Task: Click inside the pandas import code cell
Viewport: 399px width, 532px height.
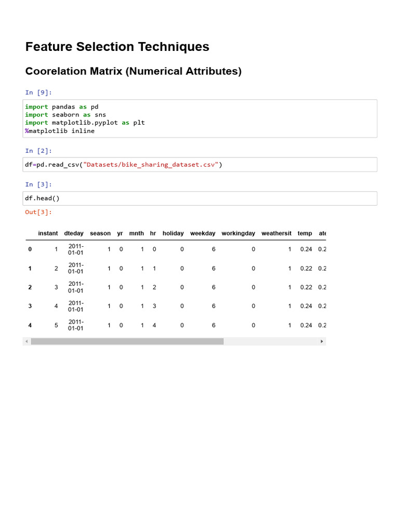Action: [200, 119]
